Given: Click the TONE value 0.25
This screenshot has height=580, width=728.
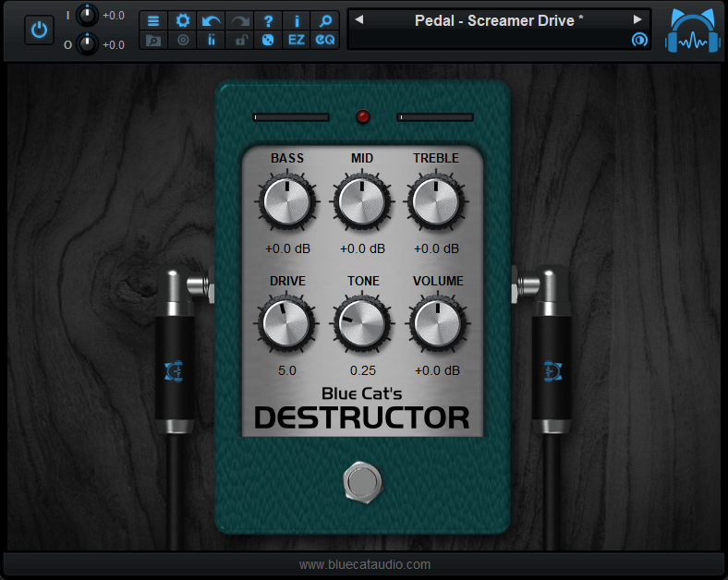Looking at the screenshot, I should 362,370.
